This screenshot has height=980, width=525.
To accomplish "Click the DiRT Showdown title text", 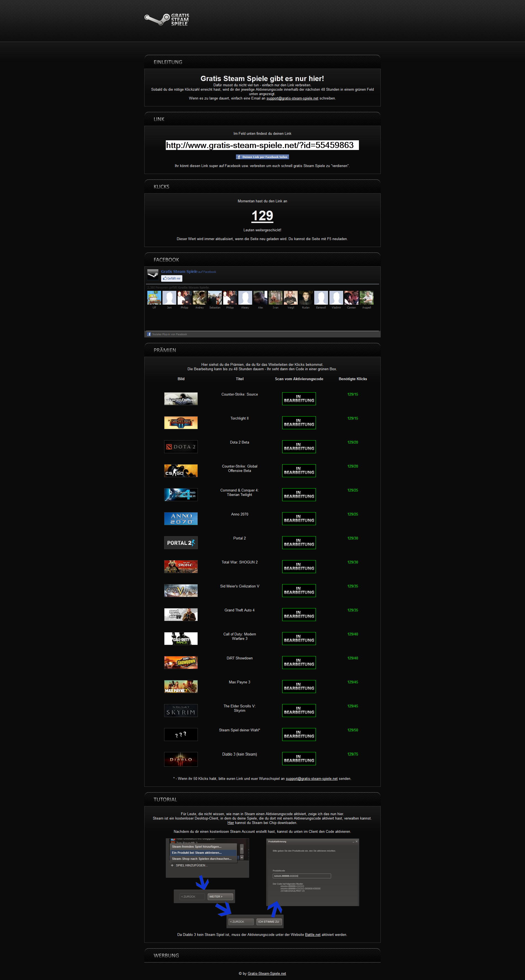I will click(239, 658).
